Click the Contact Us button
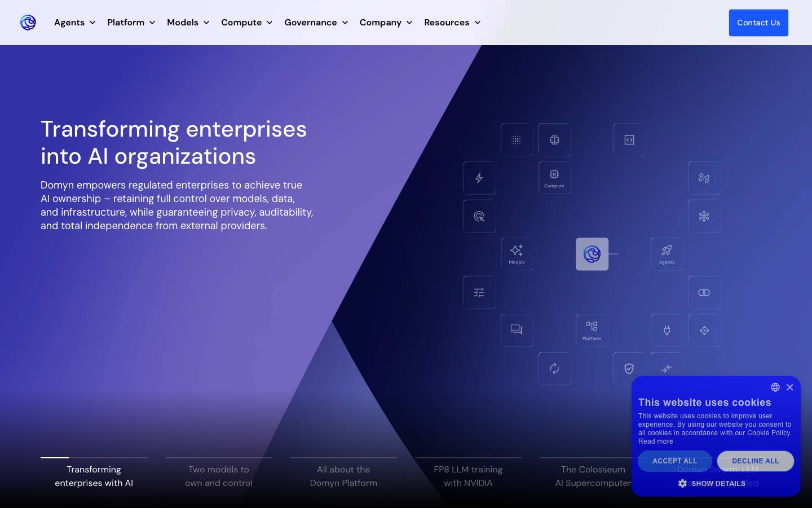 click(758, 23)
